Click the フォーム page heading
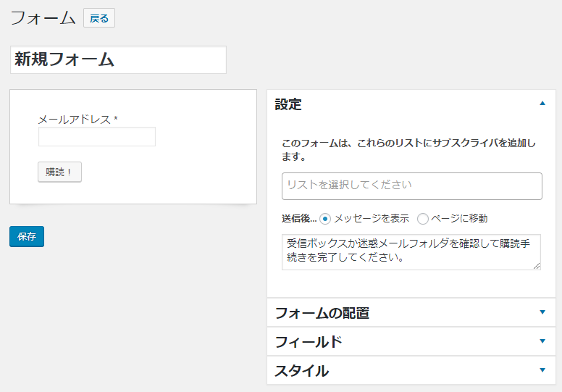 pos(43,19)
